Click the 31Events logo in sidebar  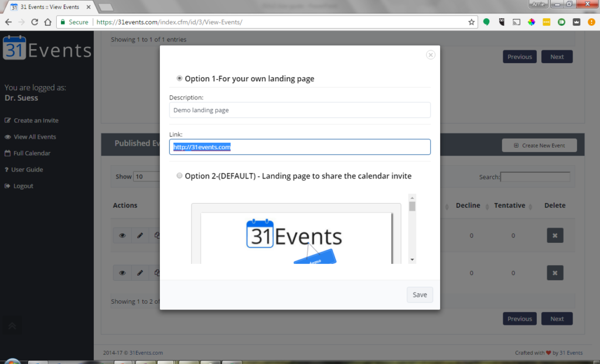(x=47, y=49)
